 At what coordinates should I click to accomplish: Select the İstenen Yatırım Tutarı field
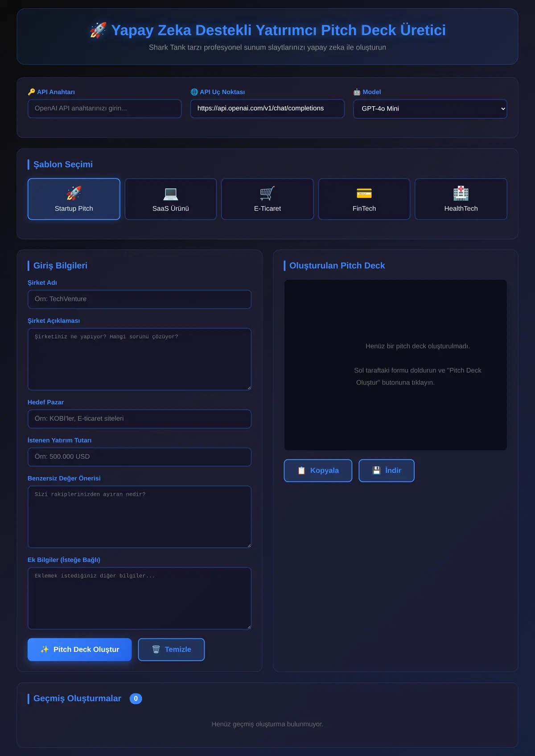140,457
